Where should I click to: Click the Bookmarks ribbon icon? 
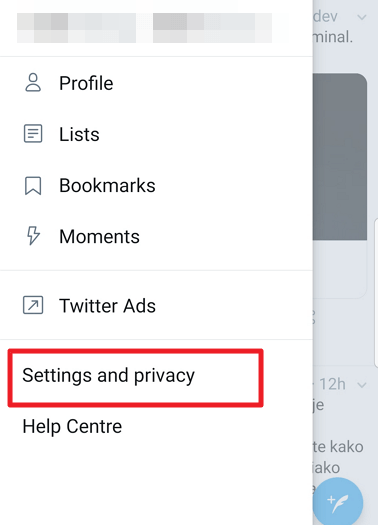(x=33, y=185)
